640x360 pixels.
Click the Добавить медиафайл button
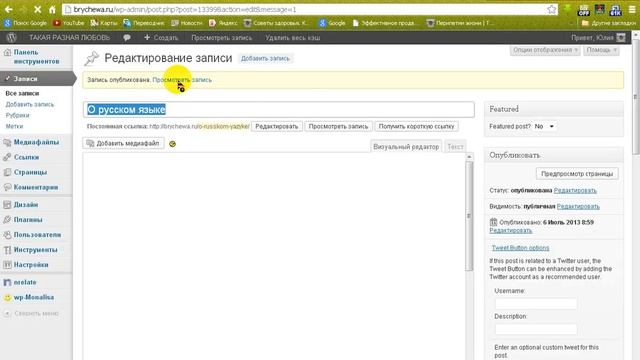tap(123, 143)
